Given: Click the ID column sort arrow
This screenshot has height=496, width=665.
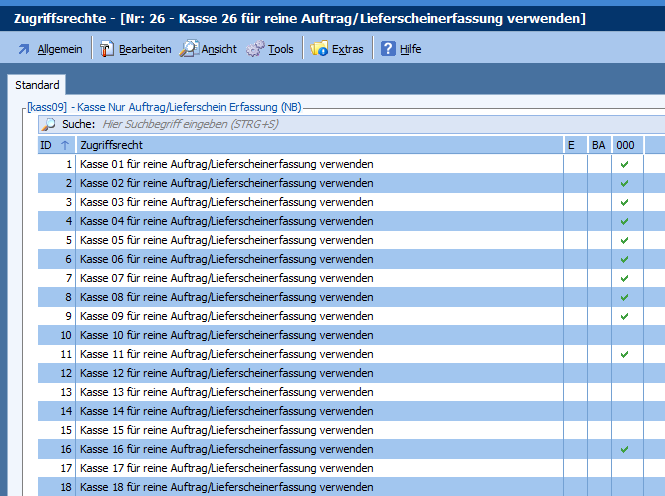Looking at the screenshot, I should tap(65, 146).
